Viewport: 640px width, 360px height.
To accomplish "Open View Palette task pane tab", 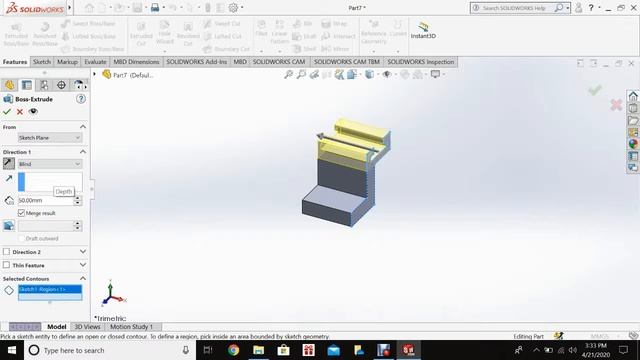I will click(633, 132).
